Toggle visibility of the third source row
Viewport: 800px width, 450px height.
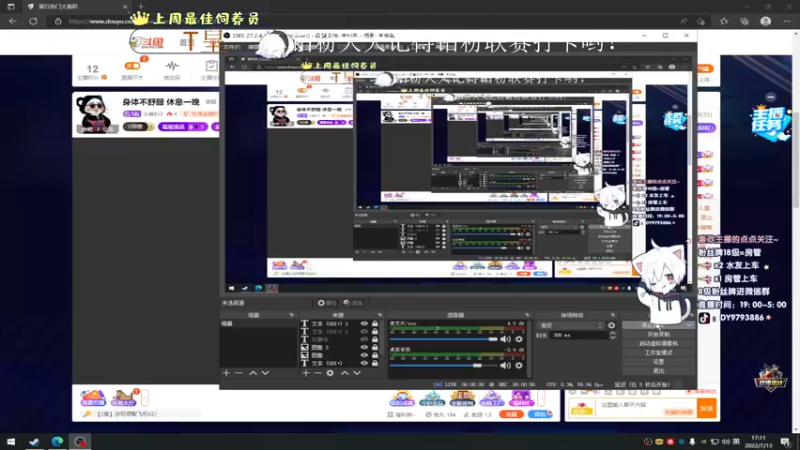(364, 339)
